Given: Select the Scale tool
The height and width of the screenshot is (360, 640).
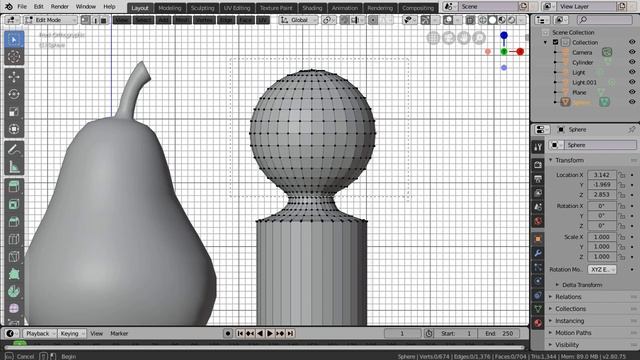Looking at the screenshot, I should pos(14,112).
